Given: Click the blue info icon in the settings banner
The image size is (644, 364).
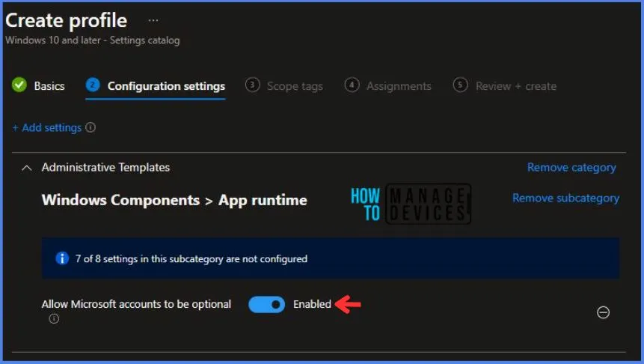Looking at the screenshot, I should 62,258.
